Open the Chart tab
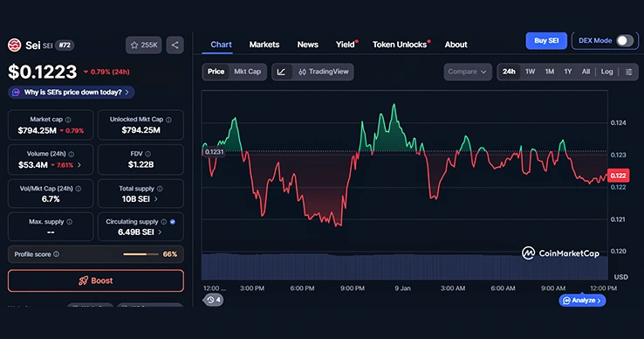 tap(221, 45)
